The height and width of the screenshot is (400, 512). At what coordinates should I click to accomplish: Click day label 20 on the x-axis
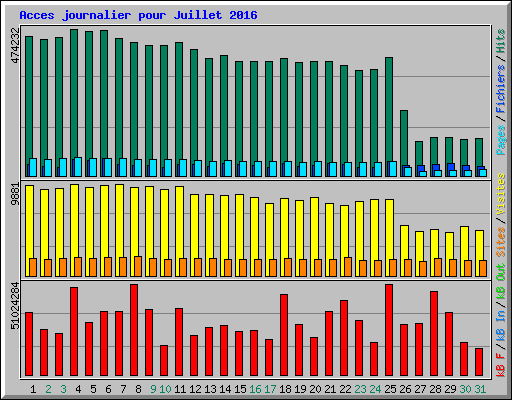[315, 389]
